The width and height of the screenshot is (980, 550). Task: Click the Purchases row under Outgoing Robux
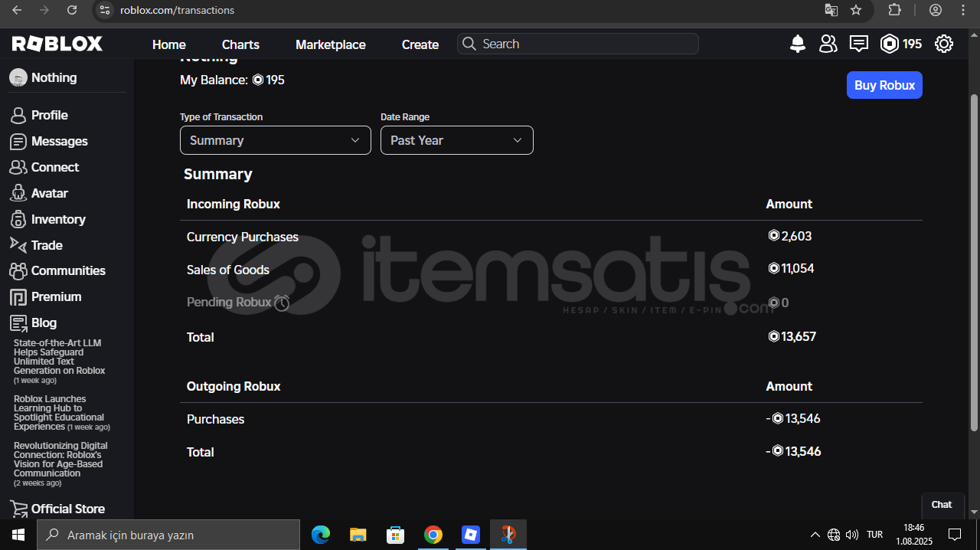point(551,419)
